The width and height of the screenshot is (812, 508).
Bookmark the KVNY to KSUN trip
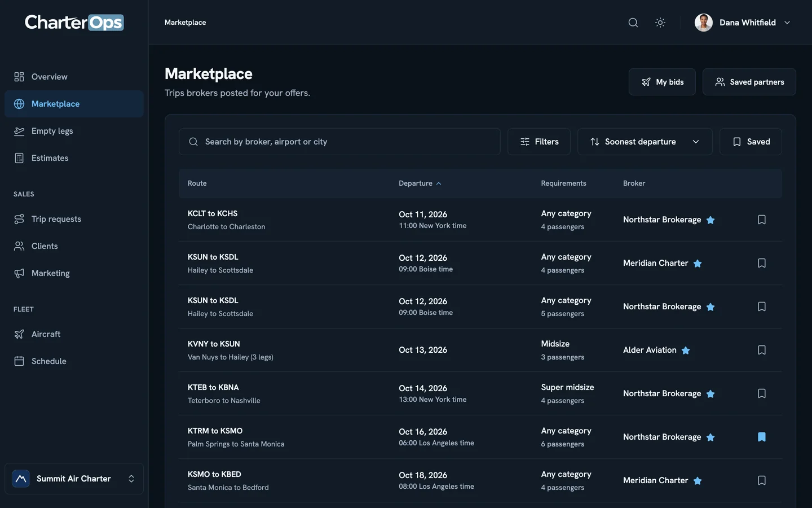(x=762, y=350)
